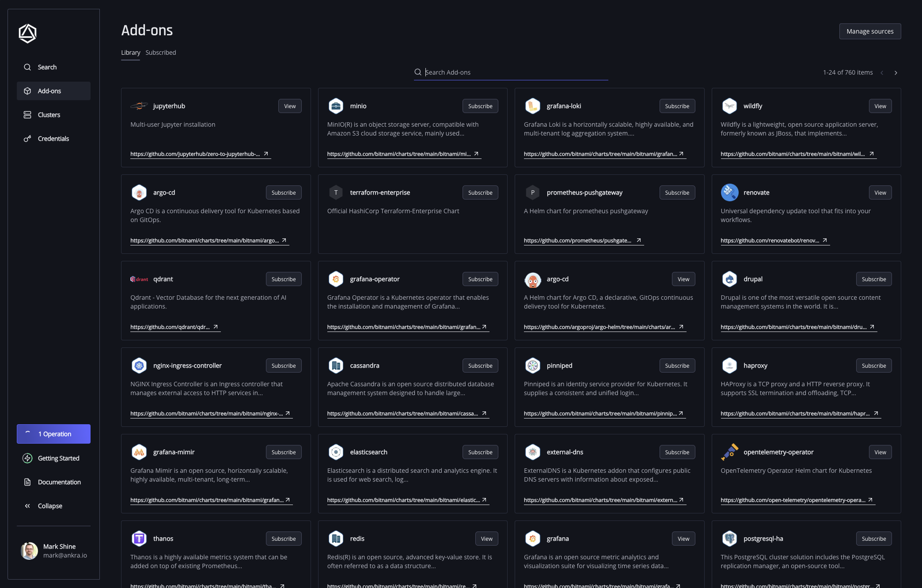
Task: Open the qdrant GitHub link
Action: [x=175, y=327]
